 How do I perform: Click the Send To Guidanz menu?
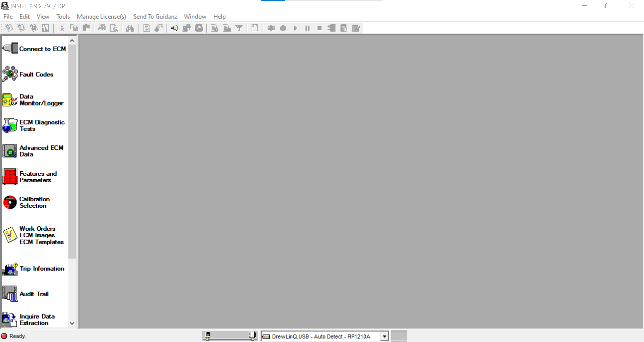coord(155,17)
